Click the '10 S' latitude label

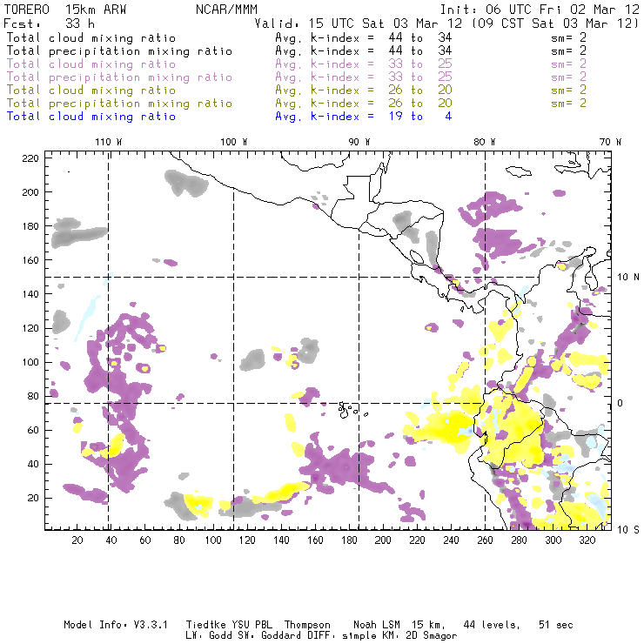pos(628,530)
